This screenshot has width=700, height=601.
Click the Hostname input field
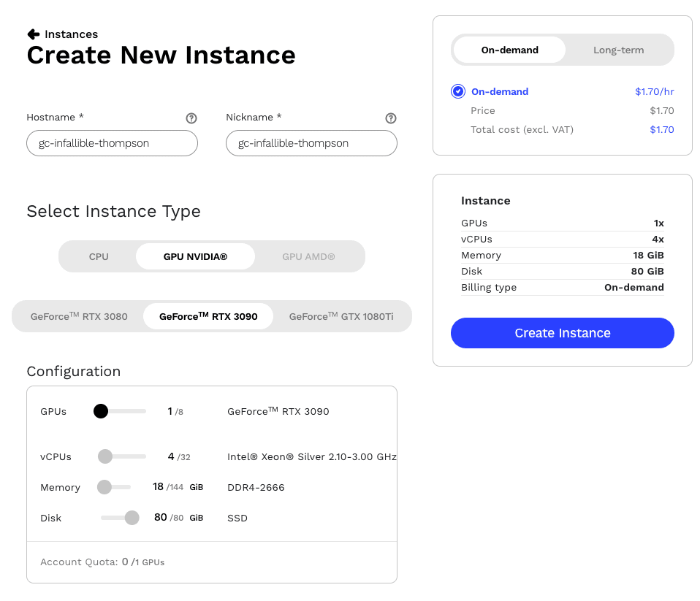[111, 143]
